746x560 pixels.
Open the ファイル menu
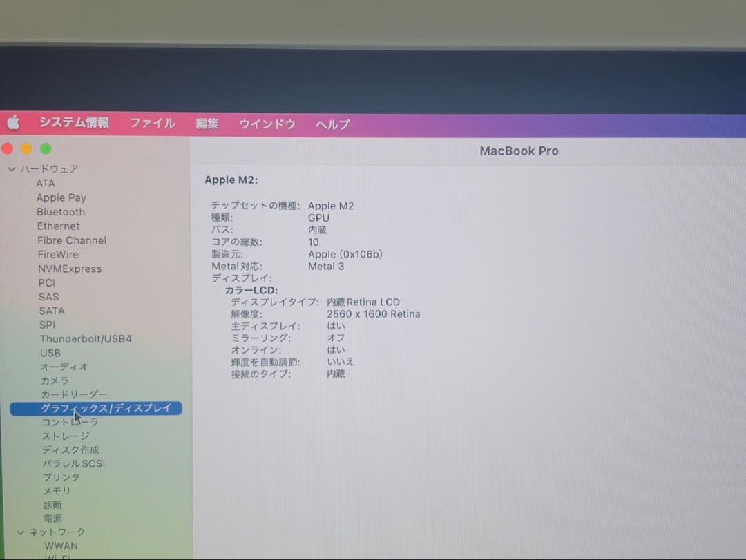[x=153, y=123]
